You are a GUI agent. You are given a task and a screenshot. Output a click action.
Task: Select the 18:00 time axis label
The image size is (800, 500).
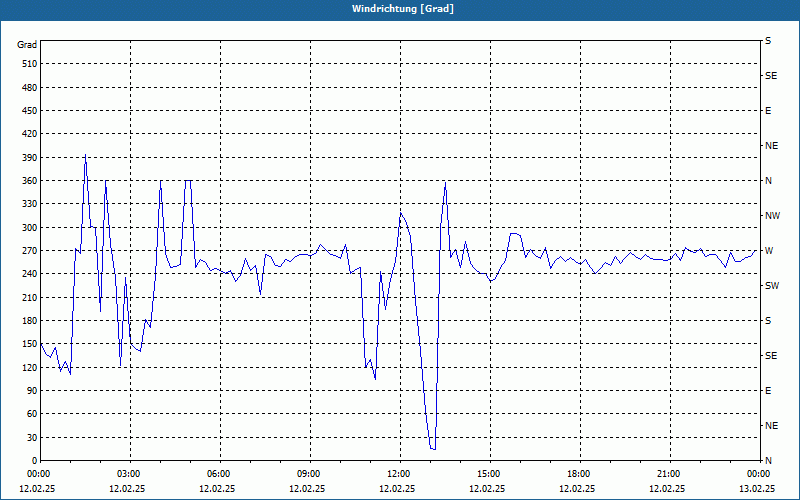[577, 474]
